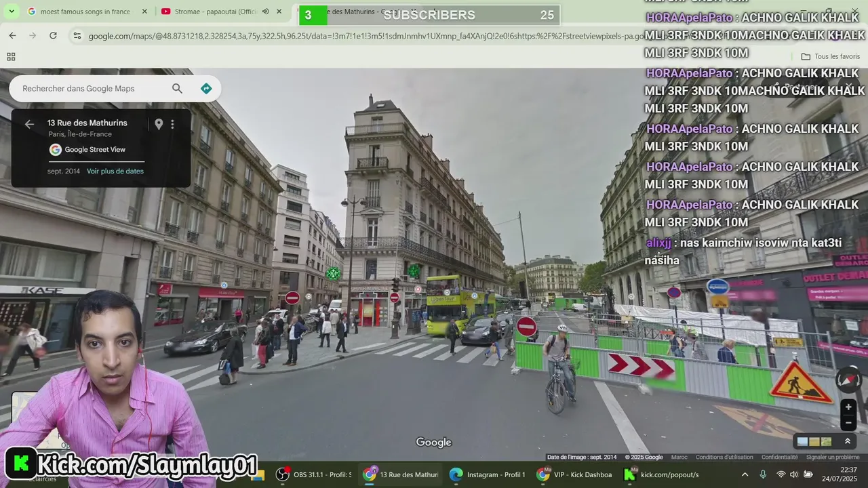Click the Wi-Fi network tray icon
The height and width of the screenshot is (488, 868).
(781, 474)
